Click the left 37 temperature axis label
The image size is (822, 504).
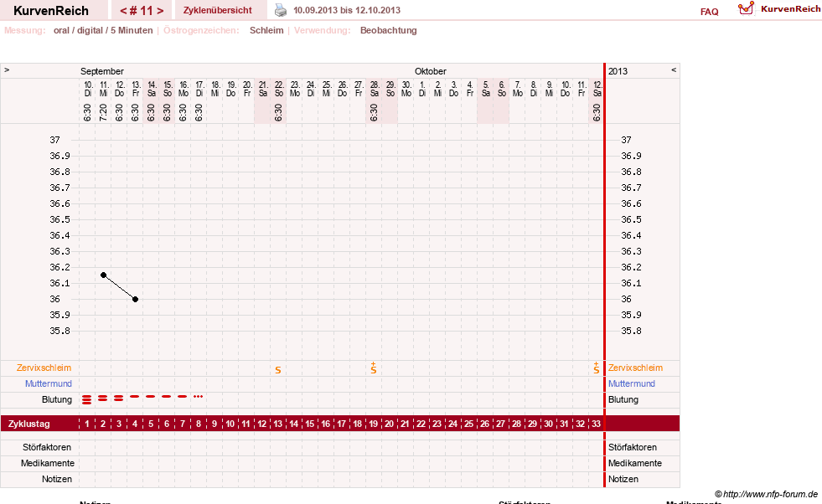[55, 140]
